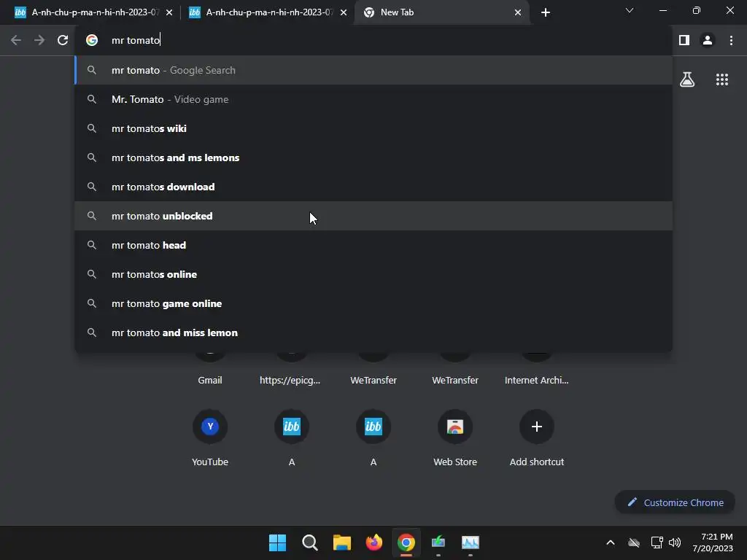Open the first WeTransfer shortcut label
This screenshot has height=560, width=747.
click(x=373, y=380)
